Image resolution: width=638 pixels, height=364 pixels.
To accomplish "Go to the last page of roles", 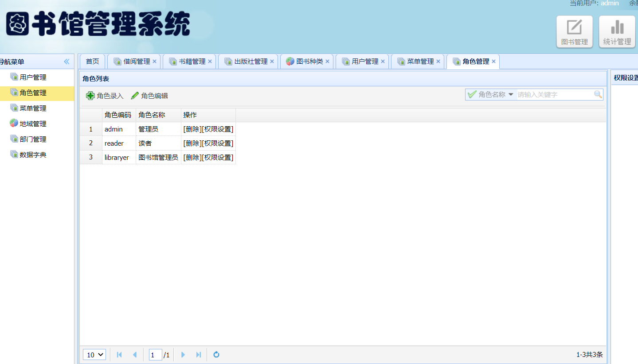I will 199,355.
